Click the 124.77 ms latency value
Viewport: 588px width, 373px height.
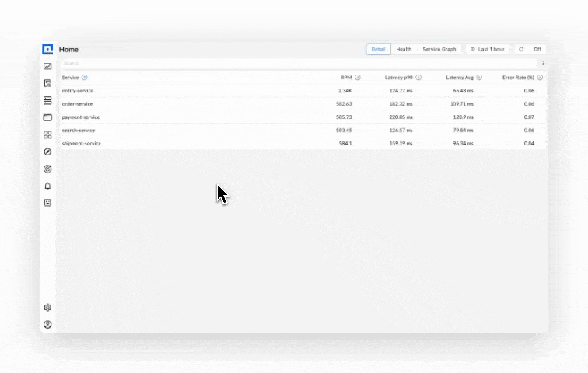tap(401, 91)
